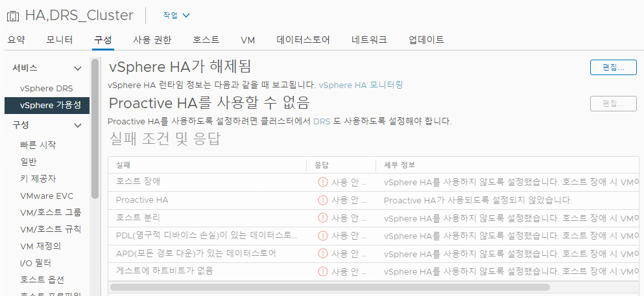Click the sidebar vertical scrollbar
The height and width of the screenshot is (296, 644).
[x=95, y=129]
